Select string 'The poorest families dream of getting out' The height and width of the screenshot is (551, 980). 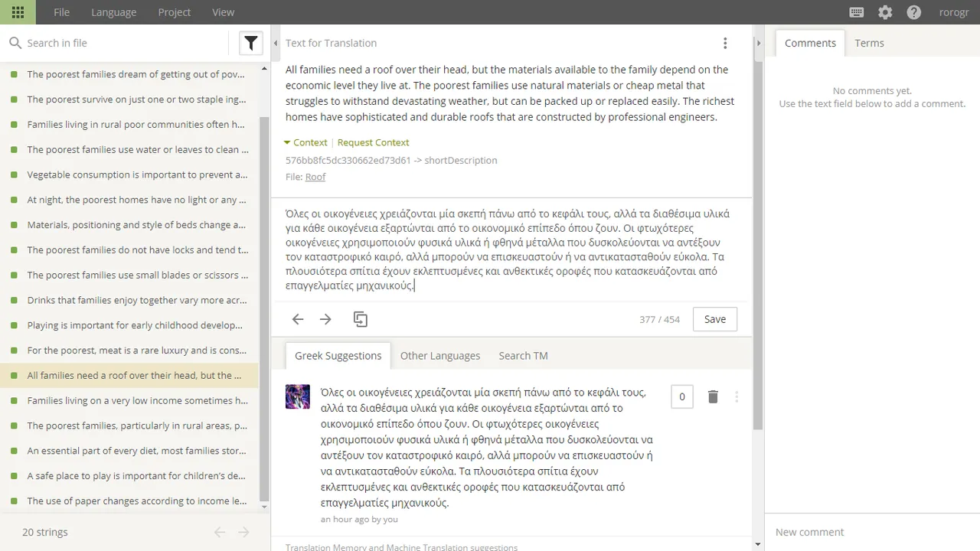[130, 74]
